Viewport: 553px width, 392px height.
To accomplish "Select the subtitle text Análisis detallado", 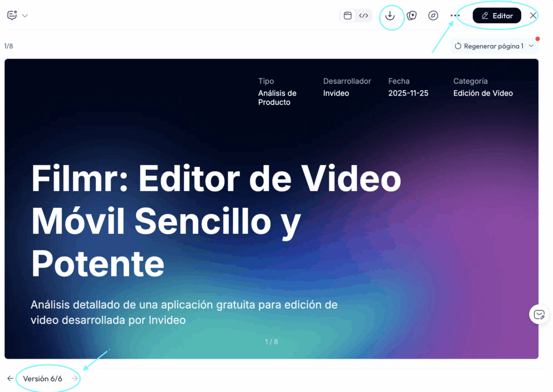I will point(184,312).
